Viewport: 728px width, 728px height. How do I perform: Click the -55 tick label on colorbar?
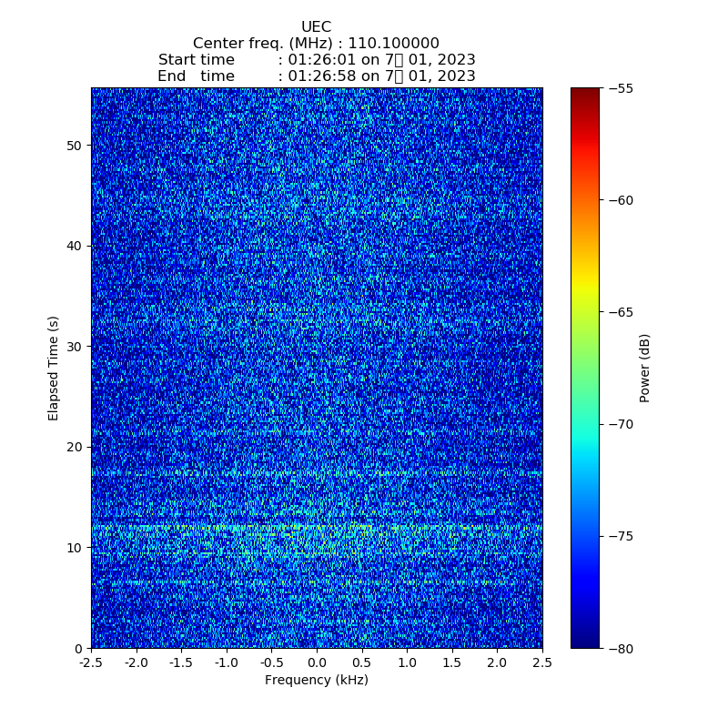(621, 88)
